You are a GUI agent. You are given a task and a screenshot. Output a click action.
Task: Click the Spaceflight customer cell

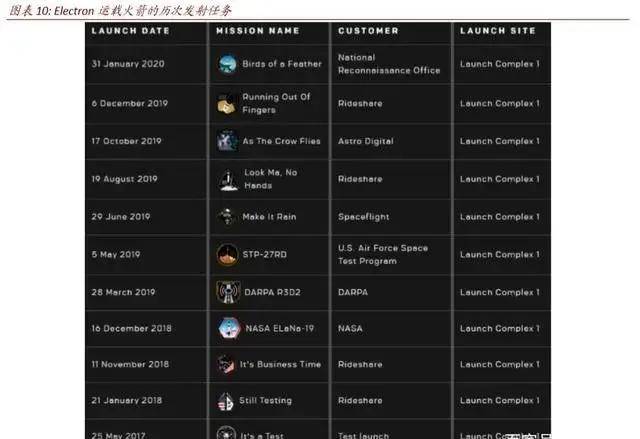click(x=364, y=217)
